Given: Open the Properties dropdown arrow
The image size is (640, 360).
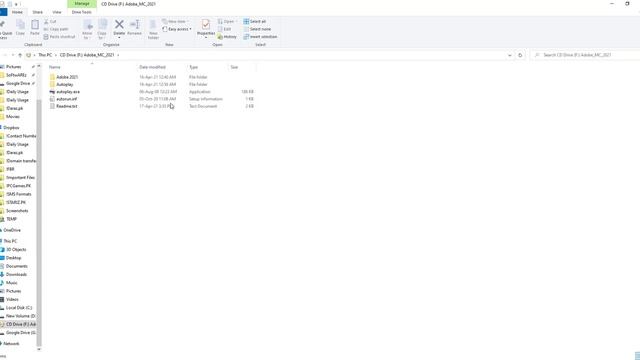Looking at the screenshot, I should click(206, 38).
